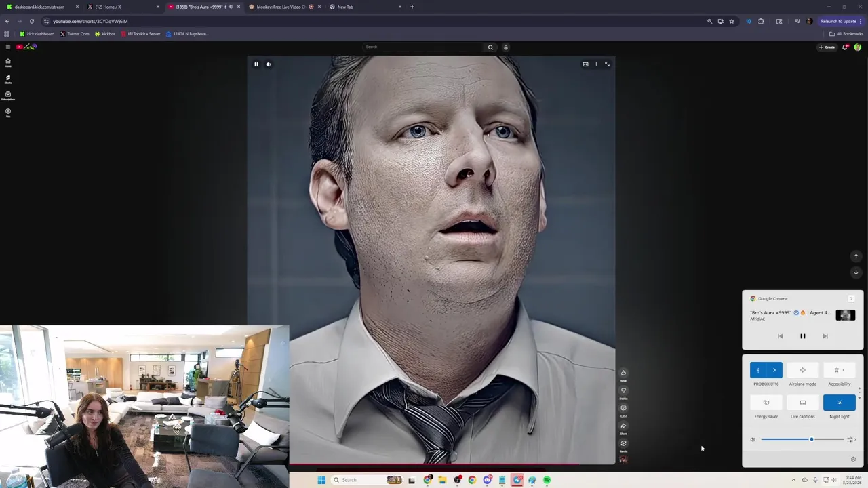Go to previous track in media flyout

click(781, 336)
